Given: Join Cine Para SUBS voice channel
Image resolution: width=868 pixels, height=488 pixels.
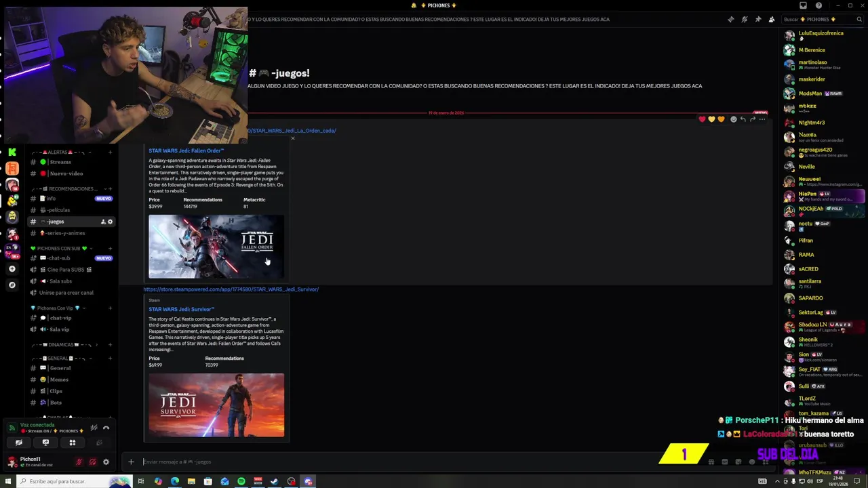Looking at the screenshot, I should [x=71, y=270].
